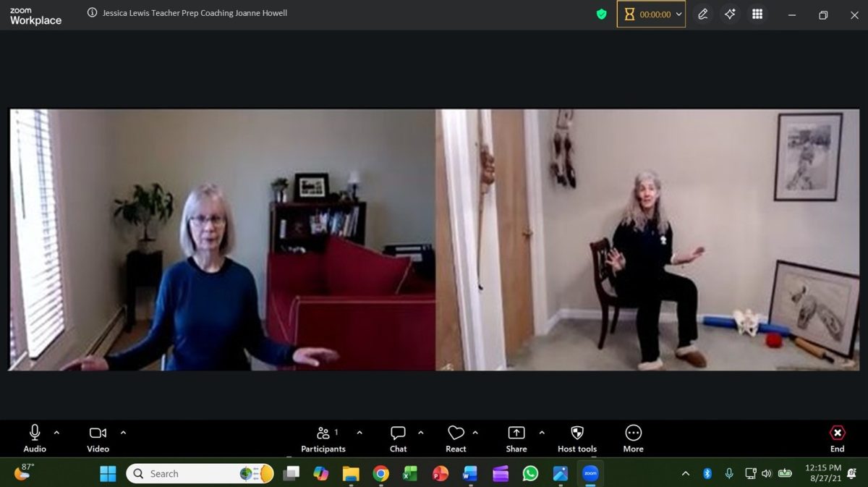Open the More options menu
868x487 pixels.
click(x=633, y=439)
